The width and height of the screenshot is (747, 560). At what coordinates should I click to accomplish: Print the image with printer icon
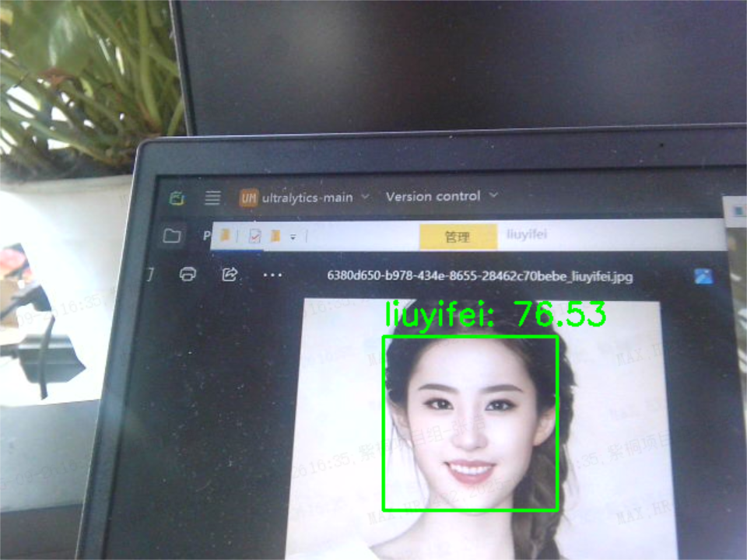[188, 274]
